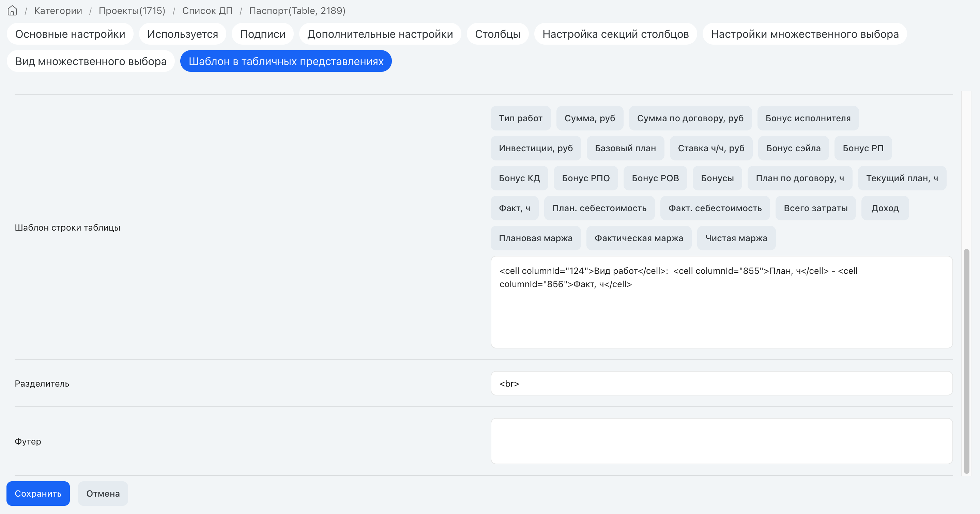Screen dimensions: 980x514
Task: Open the Столбцы tab
Action: click(497, 34)
